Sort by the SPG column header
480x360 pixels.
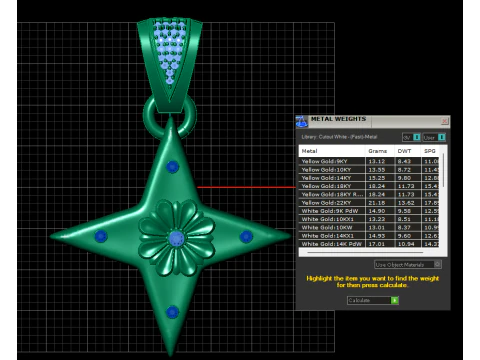tap(431, 151)
